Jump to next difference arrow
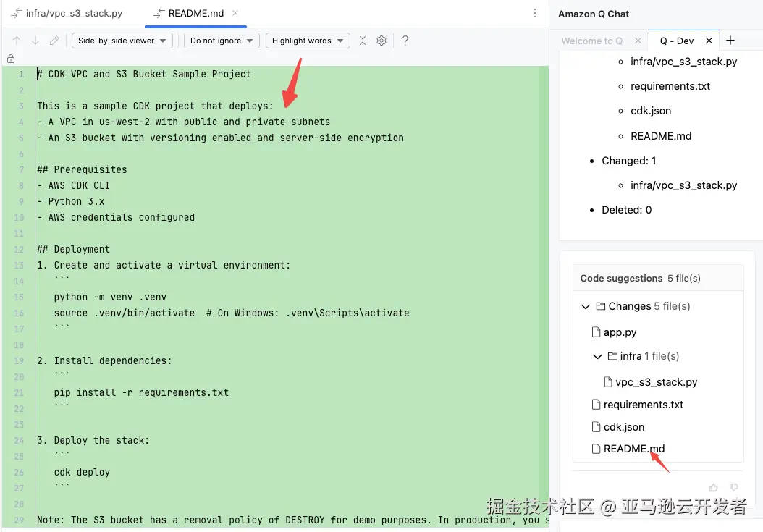 35,41
